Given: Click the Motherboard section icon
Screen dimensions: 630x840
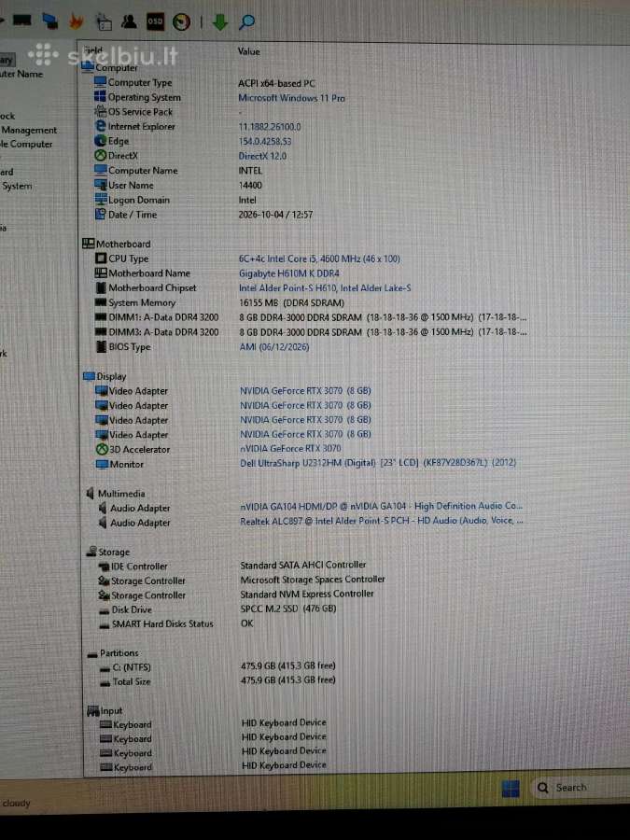Looking at the screenshot, I should [x=89, y=244].
